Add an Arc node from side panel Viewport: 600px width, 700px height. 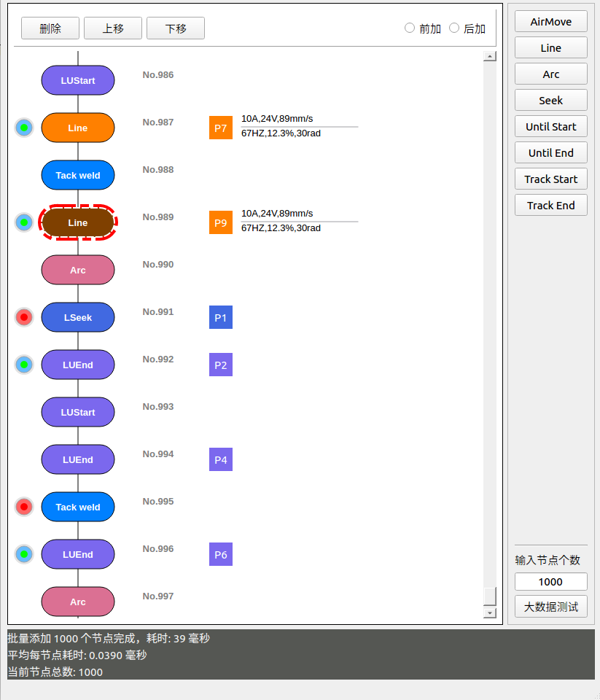[x=550, y=74]
